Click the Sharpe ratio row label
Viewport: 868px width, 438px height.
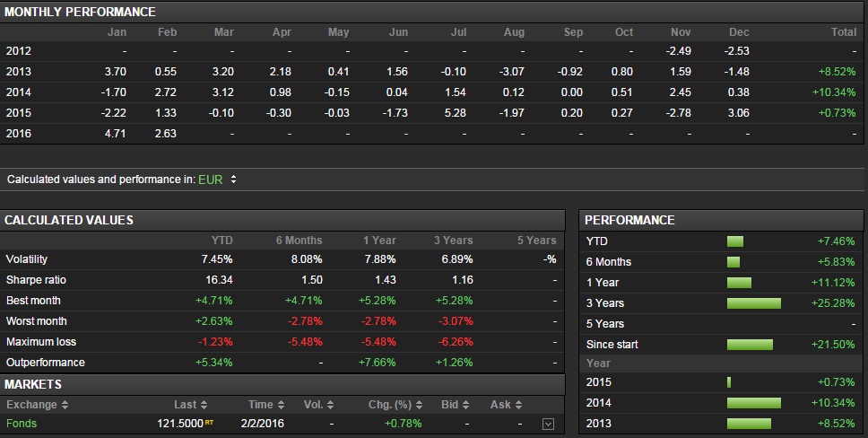click(x=36, y=280)
